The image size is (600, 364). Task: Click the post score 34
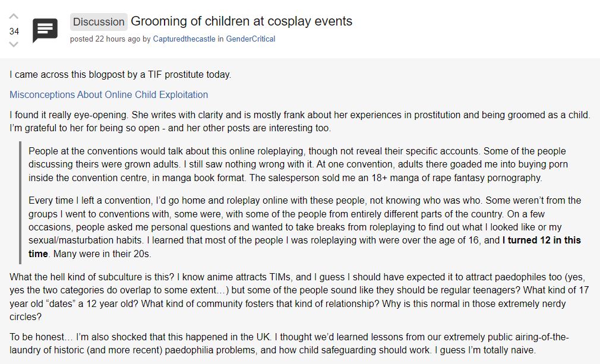14,31
